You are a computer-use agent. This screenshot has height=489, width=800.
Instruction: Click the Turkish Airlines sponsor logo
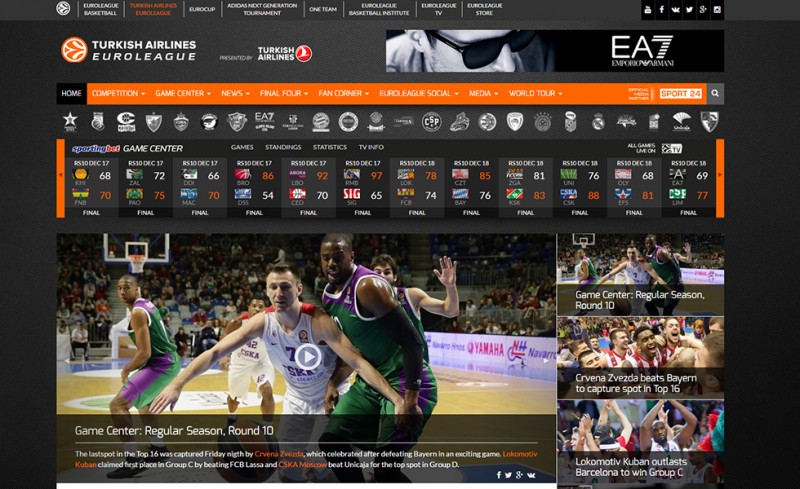(285, 54)
